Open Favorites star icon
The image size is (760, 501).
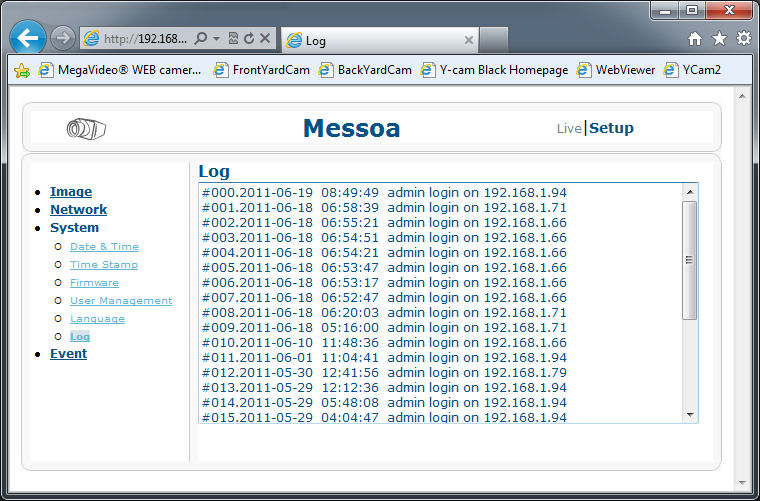(x=719, y=38)
